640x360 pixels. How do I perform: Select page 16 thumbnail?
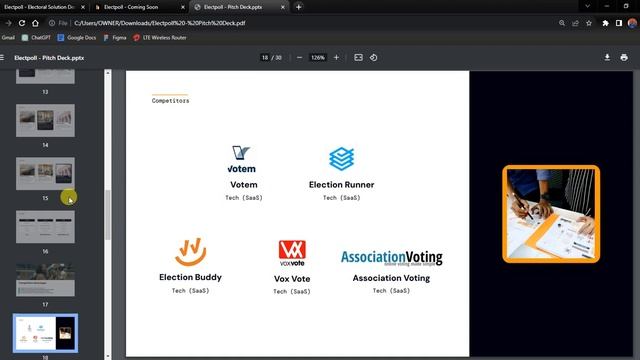[45, 227]
